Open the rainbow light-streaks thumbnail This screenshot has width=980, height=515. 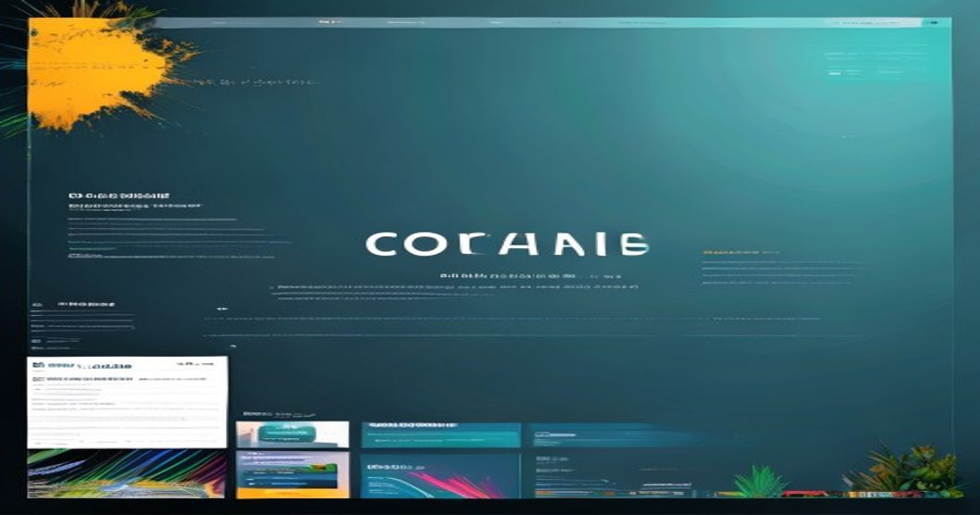coord(126,473)
